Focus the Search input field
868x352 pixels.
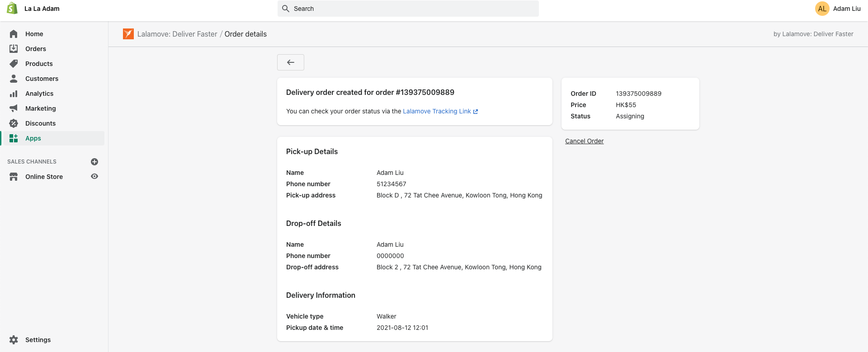[408, 9]
